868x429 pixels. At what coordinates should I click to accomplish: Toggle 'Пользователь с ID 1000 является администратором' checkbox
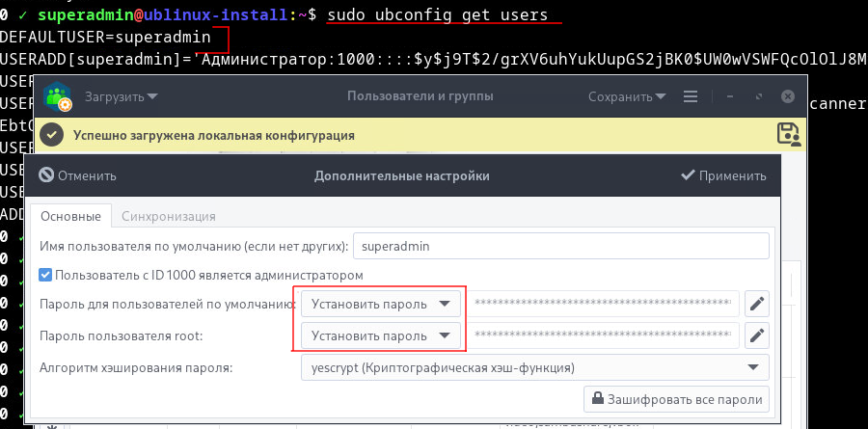tap(45, 275)
